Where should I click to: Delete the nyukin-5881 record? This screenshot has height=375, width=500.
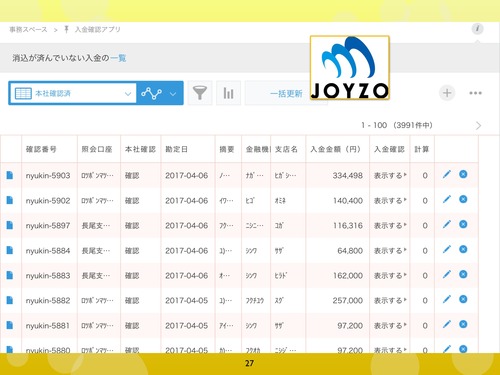pos(463,324)
